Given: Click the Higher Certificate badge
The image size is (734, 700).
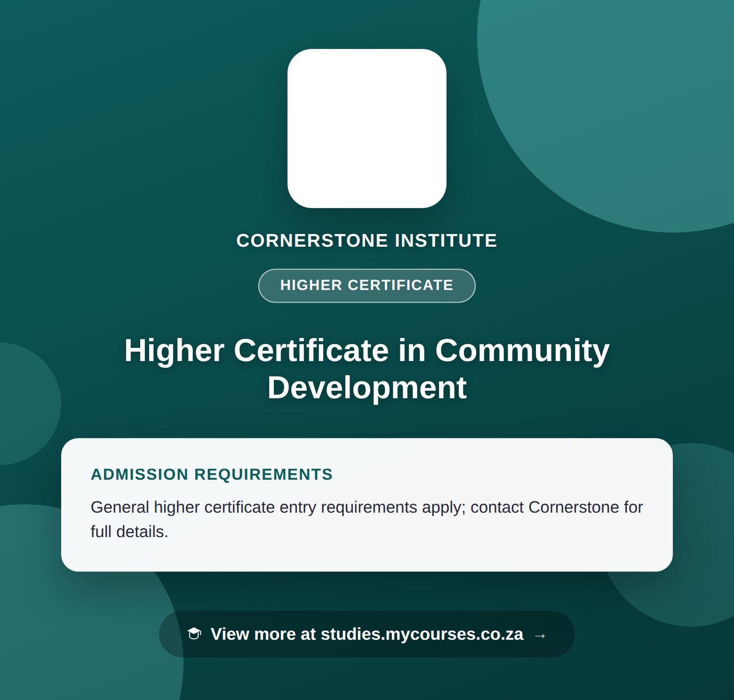Looking at the screenshot, I should pyautogui.click(x=367, y=285).
